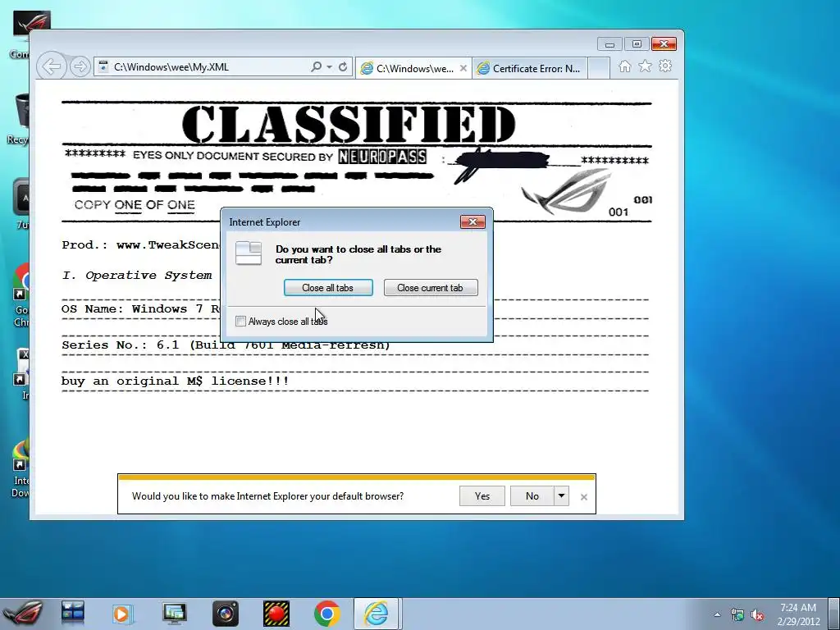Click the NEUROPASS logo text
The height and width of the screenshot is (630, 840).
(382, 157)
